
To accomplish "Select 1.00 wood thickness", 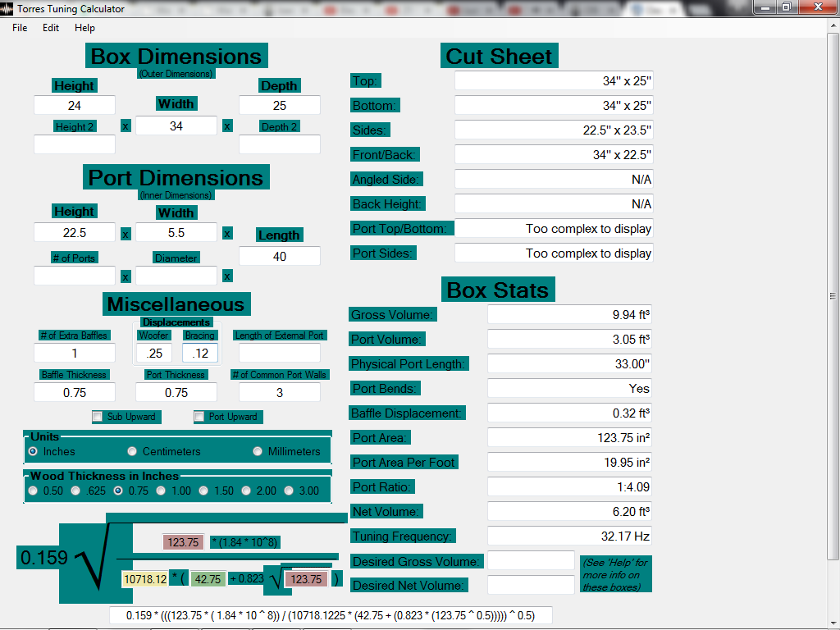I will pos(161,491).
